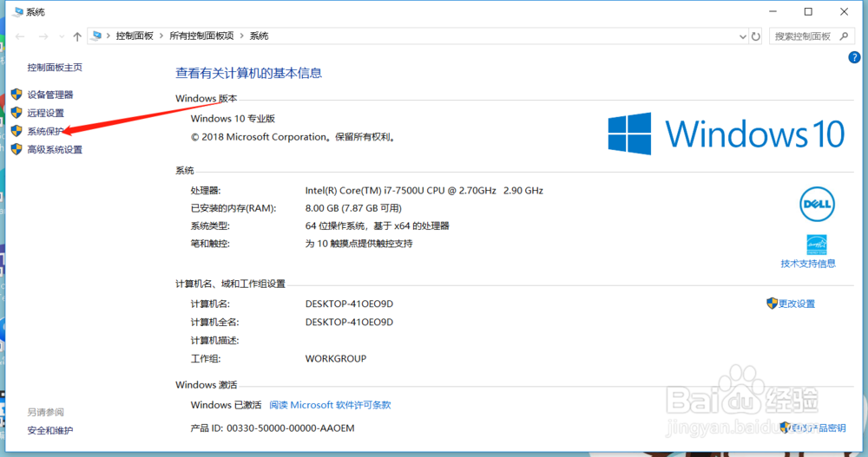Click 更改设置 link

tap(797, 304)
